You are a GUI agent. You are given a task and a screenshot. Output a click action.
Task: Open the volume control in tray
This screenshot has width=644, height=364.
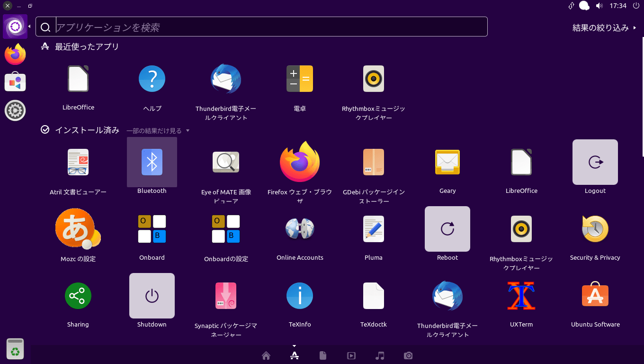coord(599,6)
